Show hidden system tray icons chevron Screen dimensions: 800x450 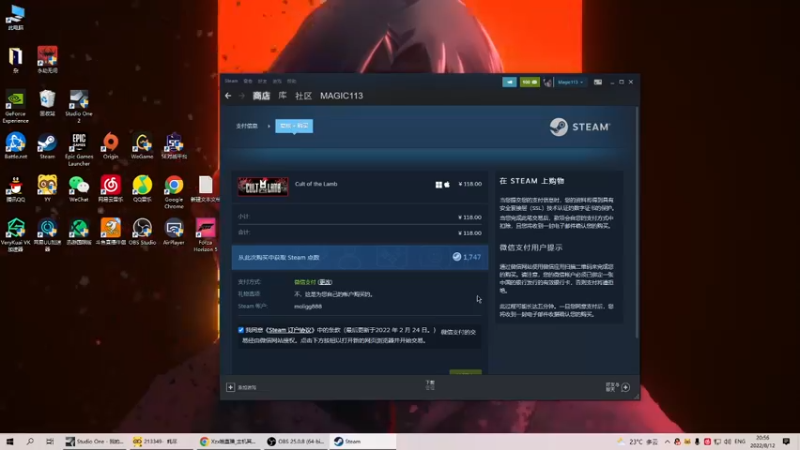click(667, 441)
